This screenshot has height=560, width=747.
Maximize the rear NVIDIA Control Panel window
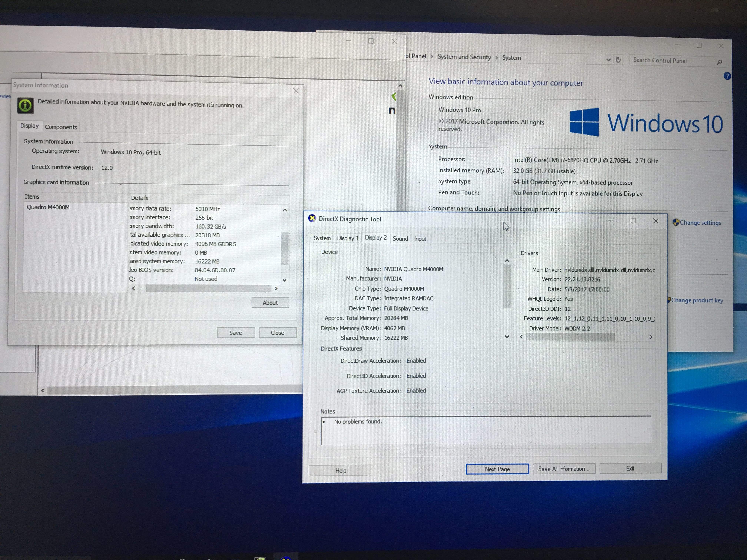[371, 41]
